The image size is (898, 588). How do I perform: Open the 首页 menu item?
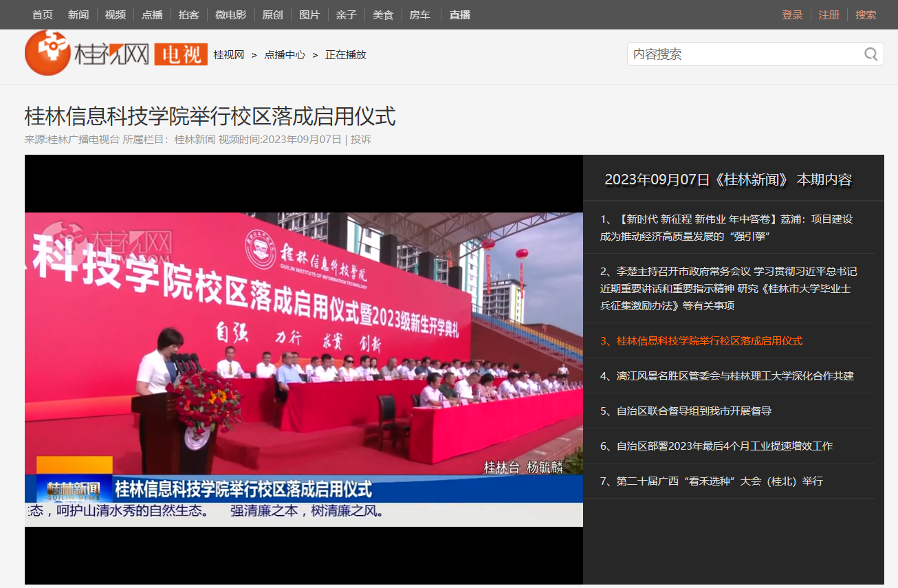click(x=43, y=14)
